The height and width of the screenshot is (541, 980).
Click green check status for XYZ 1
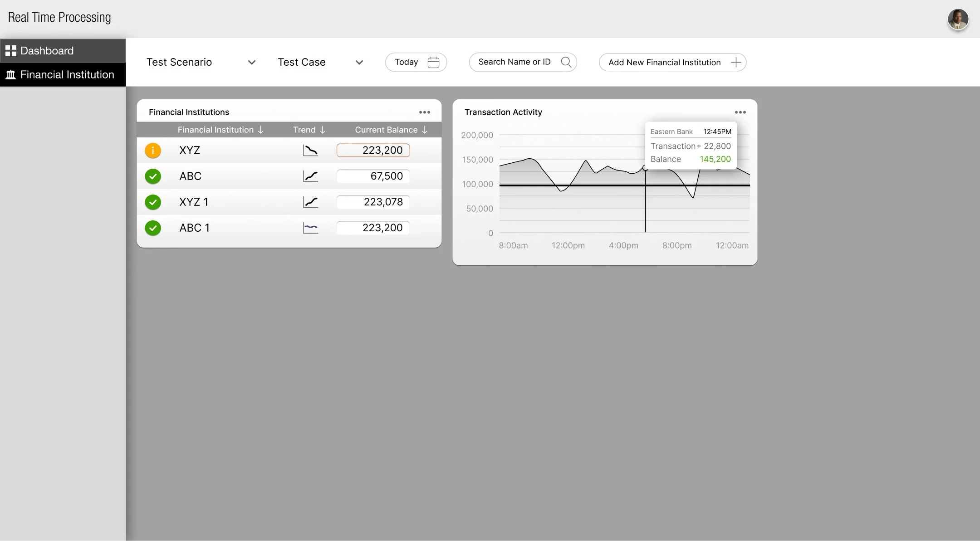[x=153, y=202]
